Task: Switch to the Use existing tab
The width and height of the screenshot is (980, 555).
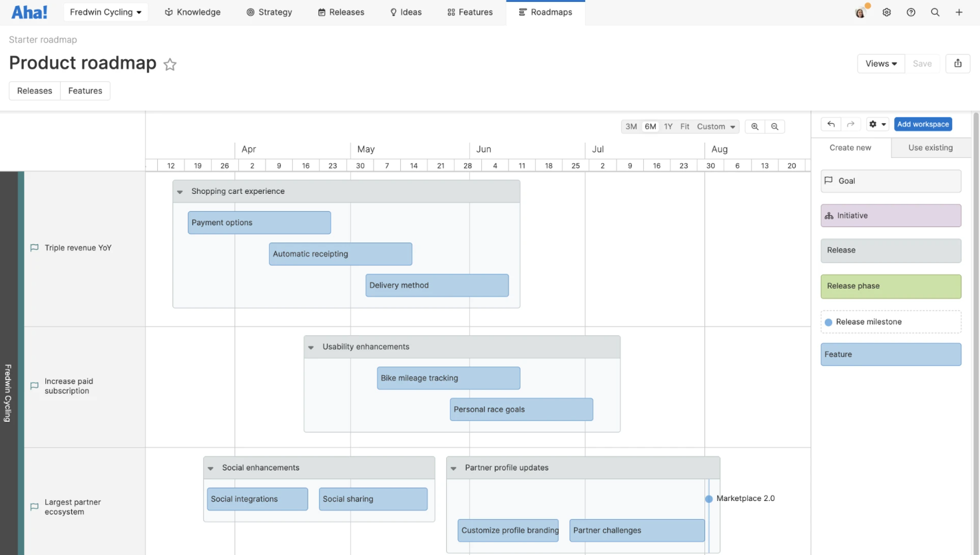Action: (x=930, y=147)
